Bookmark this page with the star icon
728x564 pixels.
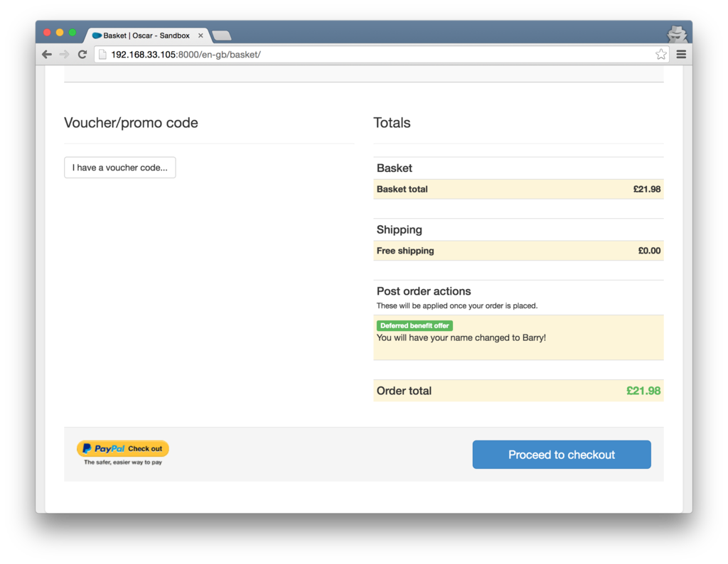(660, 54)
